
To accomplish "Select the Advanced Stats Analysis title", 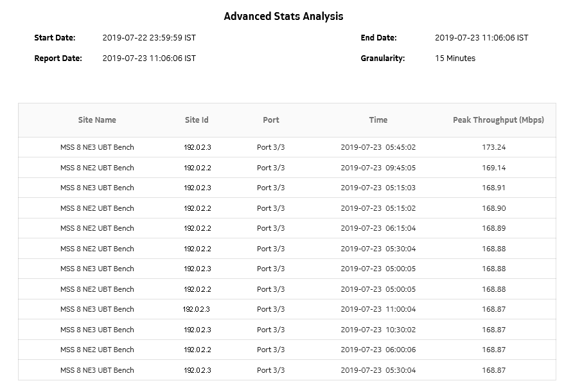I will point(283,15).
